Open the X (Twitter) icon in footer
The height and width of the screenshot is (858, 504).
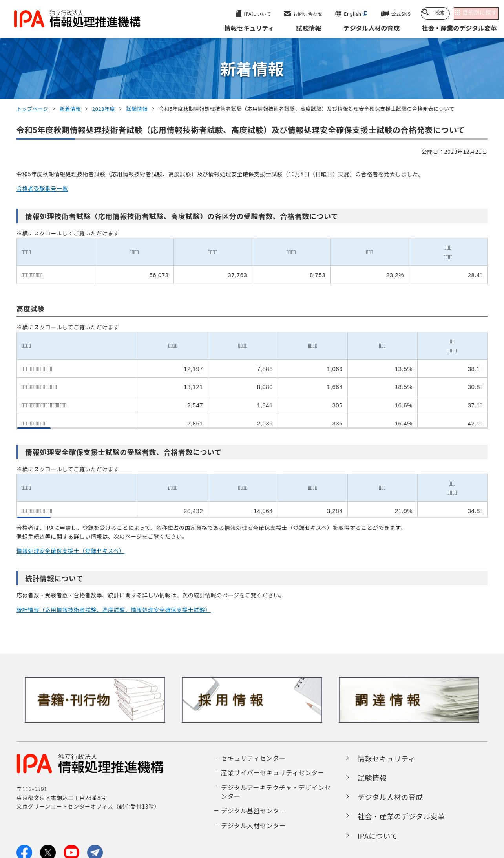tap(48, 852)
